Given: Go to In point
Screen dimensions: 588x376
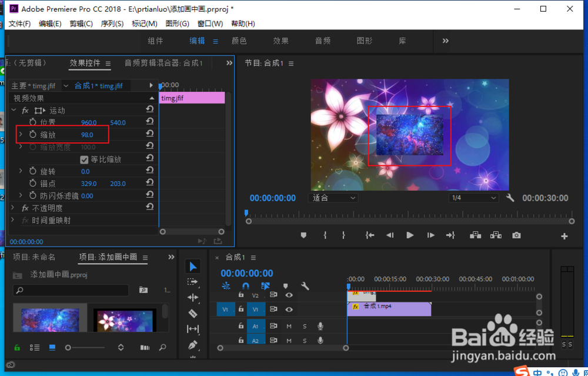Looking at the screenshot, I should (370, 235).
